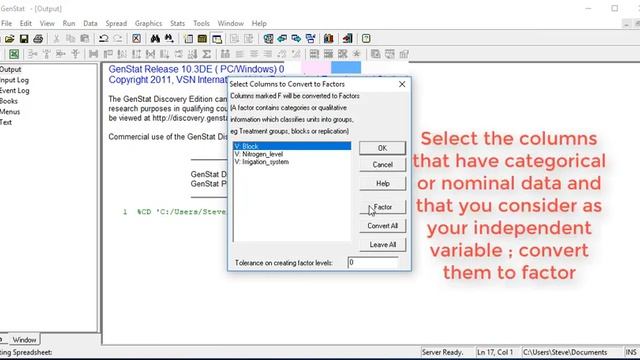Click the left-pointing teal speech-arrow icon
Screen dimensions: 640x360
282,39
